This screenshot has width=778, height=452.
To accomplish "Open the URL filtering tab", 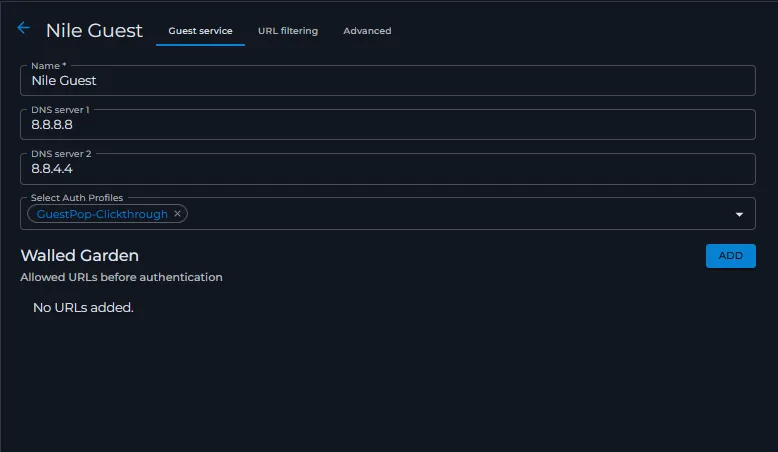I will pos(288,31).
